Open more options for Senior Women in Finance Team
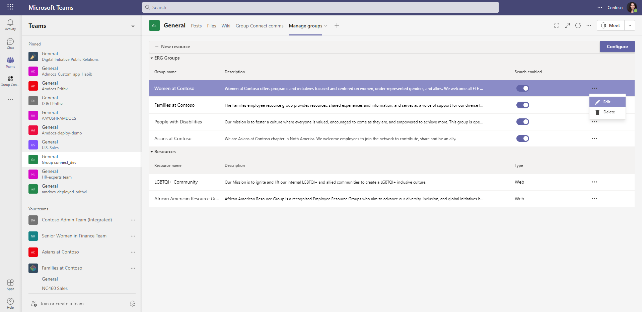This screenshot has width=644, height=312. point(133,236)
